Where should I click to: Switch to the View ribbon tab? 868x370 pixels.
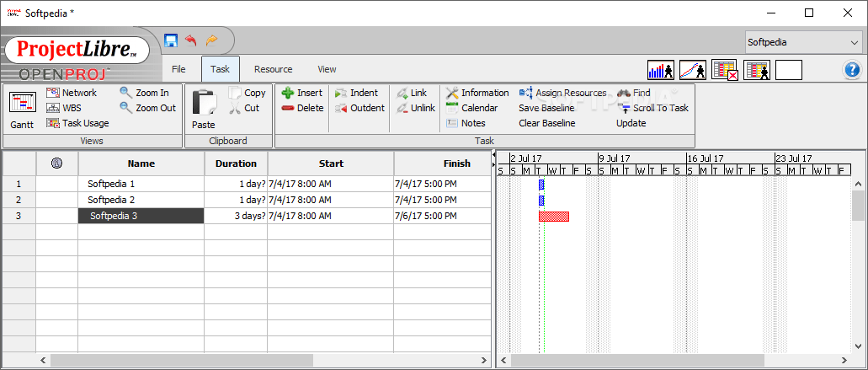pyautogui.click(x=327, y=69)
